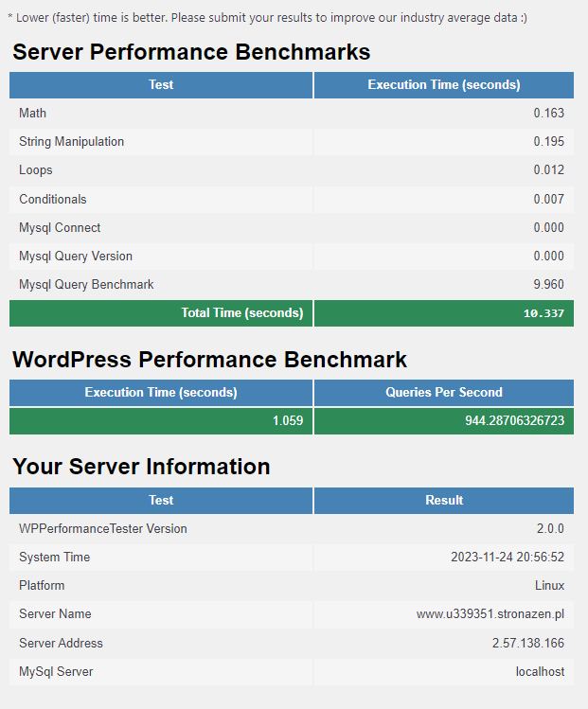
Task: Click the Mysql Query Benchmark value 9.960
Action: tap(548, 284)
